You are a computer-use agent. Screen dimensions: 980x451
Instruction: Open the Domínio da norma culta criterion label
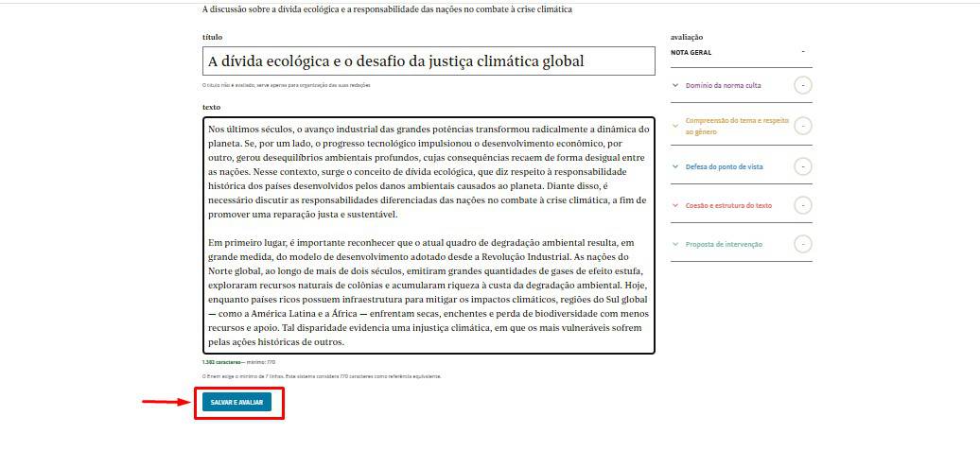click(723, 85)
